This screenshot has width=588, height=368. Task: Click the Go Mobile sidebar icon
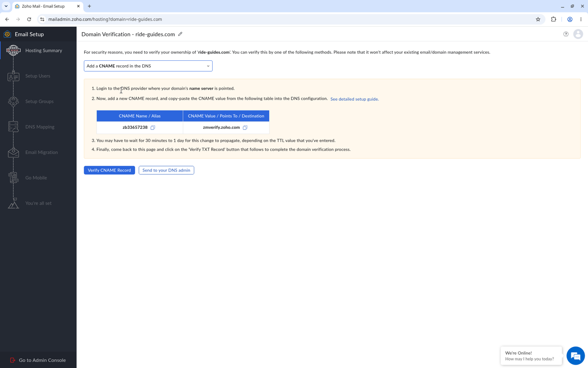[x=13, y=178]
